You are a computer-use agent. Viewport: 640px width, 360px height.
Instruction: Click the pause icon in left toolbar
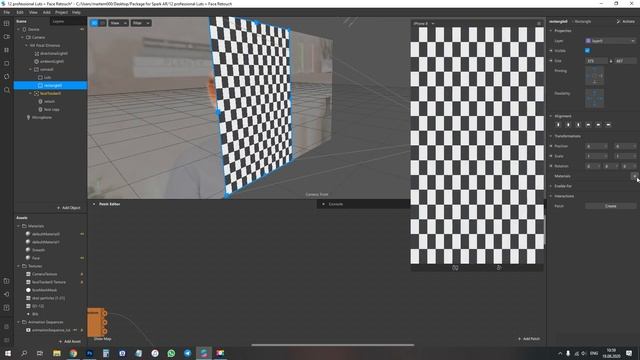tap(7, 50)
